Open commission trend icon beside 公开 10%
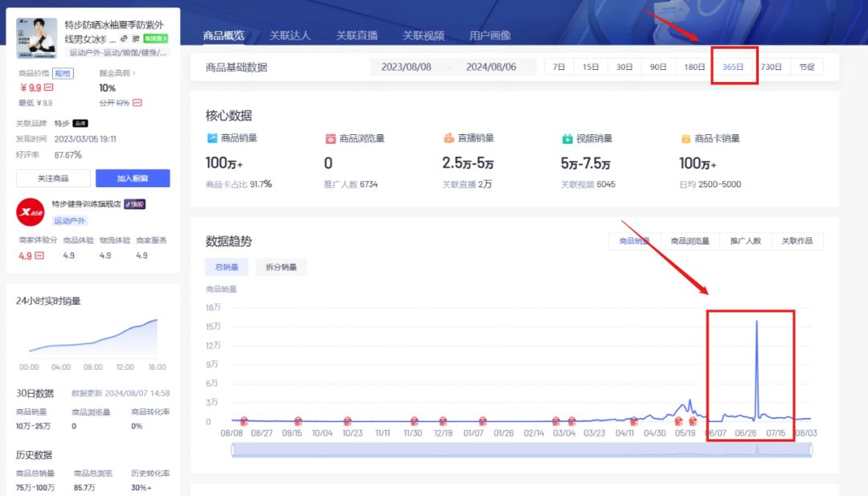Screen dimensions: 868x496 [x=137, y=103]
